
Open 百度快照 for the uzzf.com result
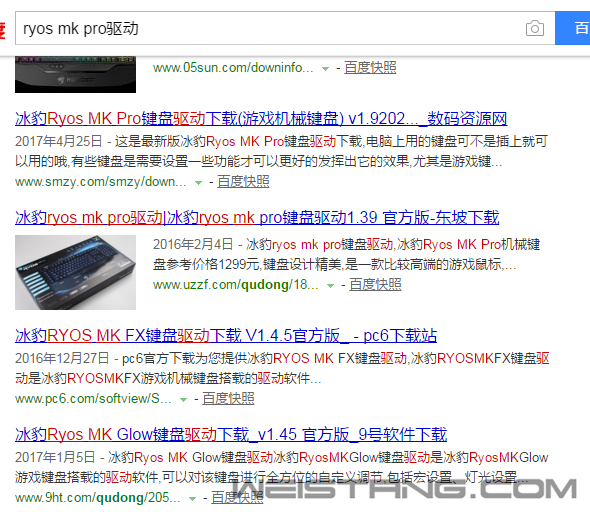pyautogui.click(x=375, y=285)
